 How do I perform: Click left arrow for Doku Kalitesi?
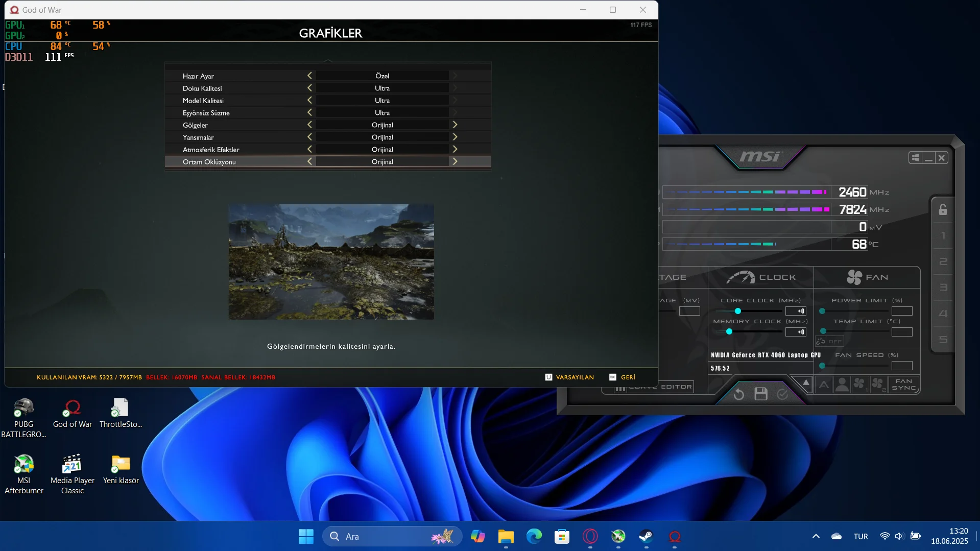[309, 88]
